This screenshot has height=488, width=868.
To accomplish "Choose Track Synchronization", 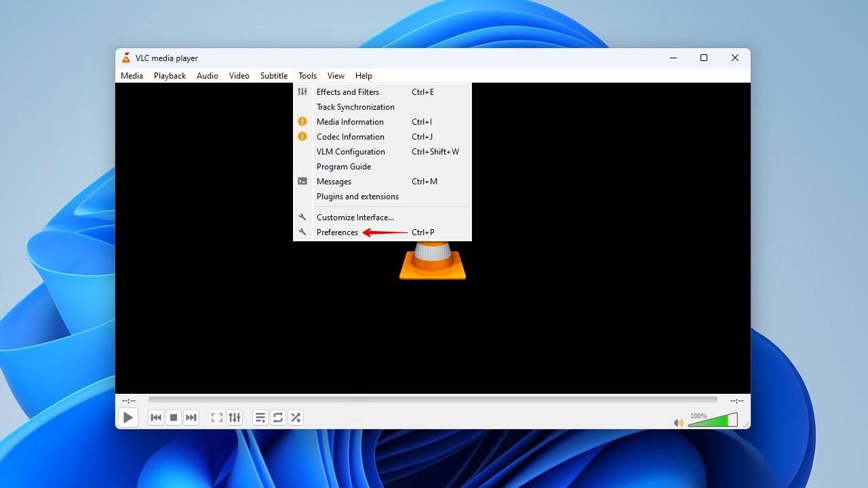I will [x=382, y=107].
